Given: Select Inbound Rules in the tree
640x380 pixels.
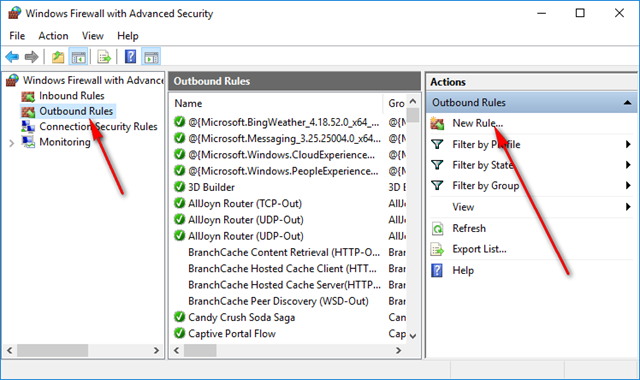Looking at the screenshot, I should click(71, 96).
